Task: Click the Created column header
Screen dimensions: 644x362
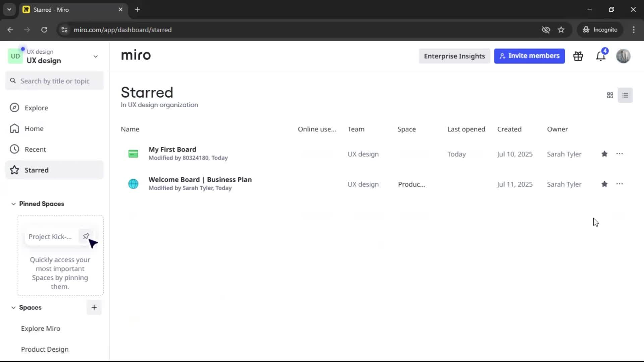Action: [509, 129]
